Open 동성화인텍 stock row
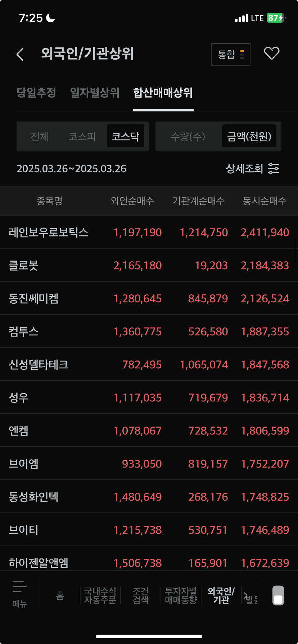This screenshot has width=298, height=644. click(x=149, y=497)
